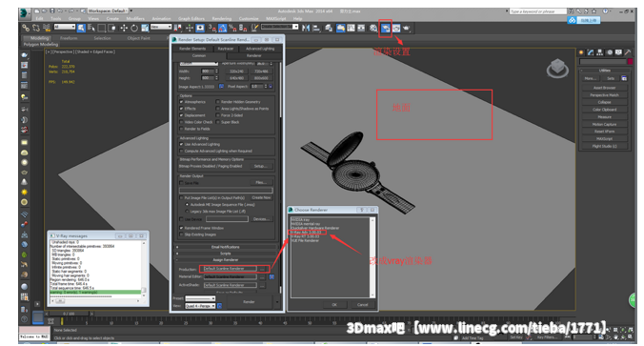Click the time slider at frame 0/100
This screenshot has height=346, width=644.
click(x=69, y=314)
